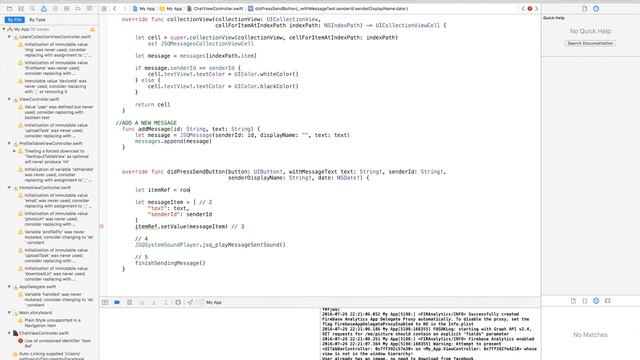The image size is (640, 360).
Task: Click finishSendingMessage() code line
Action: (x=170, y=263)
